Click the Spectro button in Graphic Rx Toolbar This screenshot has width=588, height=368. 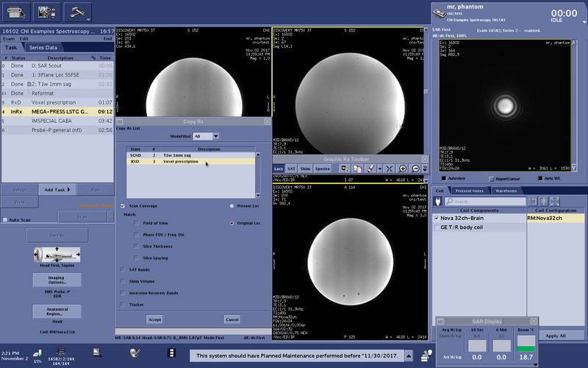(x=322, y=169)
